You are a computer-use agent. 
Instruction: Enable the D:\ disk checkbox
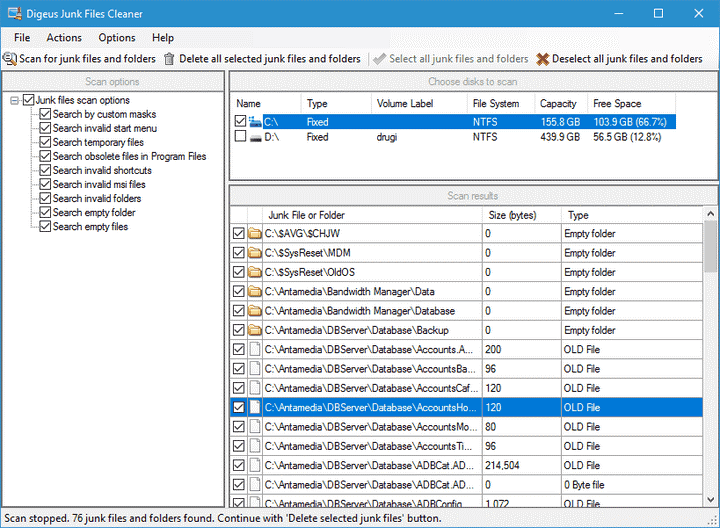click(x=240, y=137)
